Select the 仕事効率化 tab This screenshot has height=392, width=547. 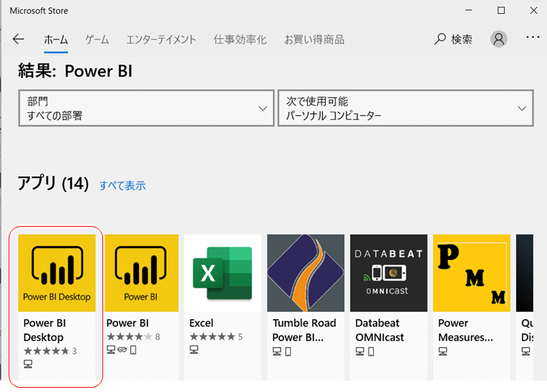240,40
